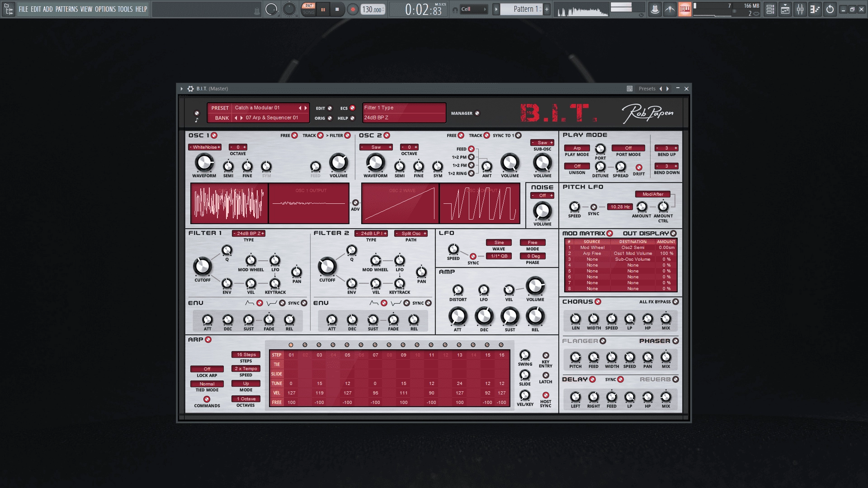The width and height of the screenshot is (868, 488).
Task: Click the ARP COMMANDS button
Action: (x=207, y=399)
